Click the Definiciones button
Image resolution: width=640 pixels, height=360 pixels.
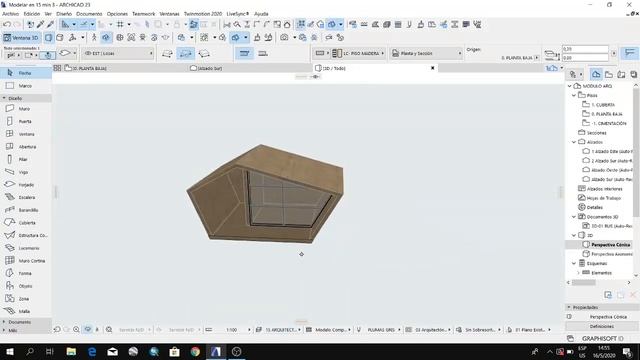(x=602, y=327)
